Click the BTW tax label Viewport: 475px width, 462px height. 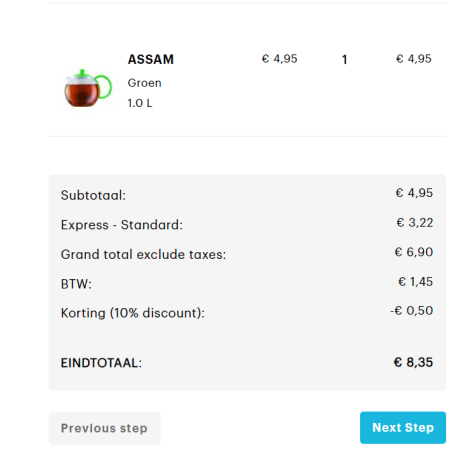[76, 284]
